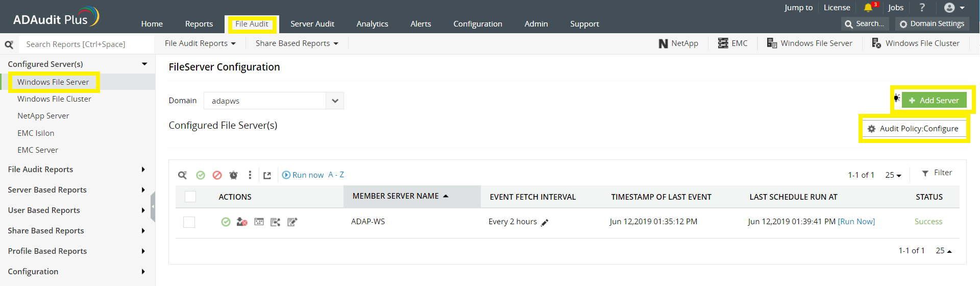Click the vertical three-dot more options icon
Image resolution: width=980 pixels, height=286 pixels.
pyautogui.click(x=250, y=175)
